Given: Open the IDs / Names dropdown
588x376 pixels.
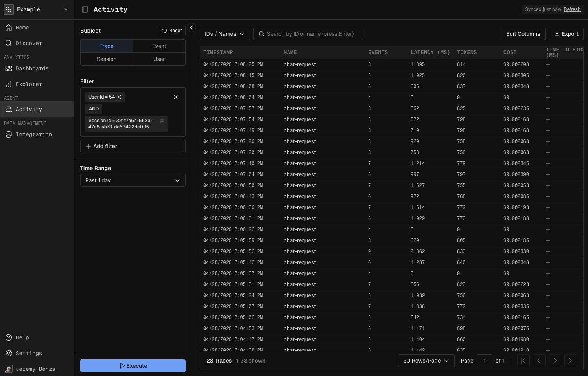Looking at the screenshot, I should point(225,34).
